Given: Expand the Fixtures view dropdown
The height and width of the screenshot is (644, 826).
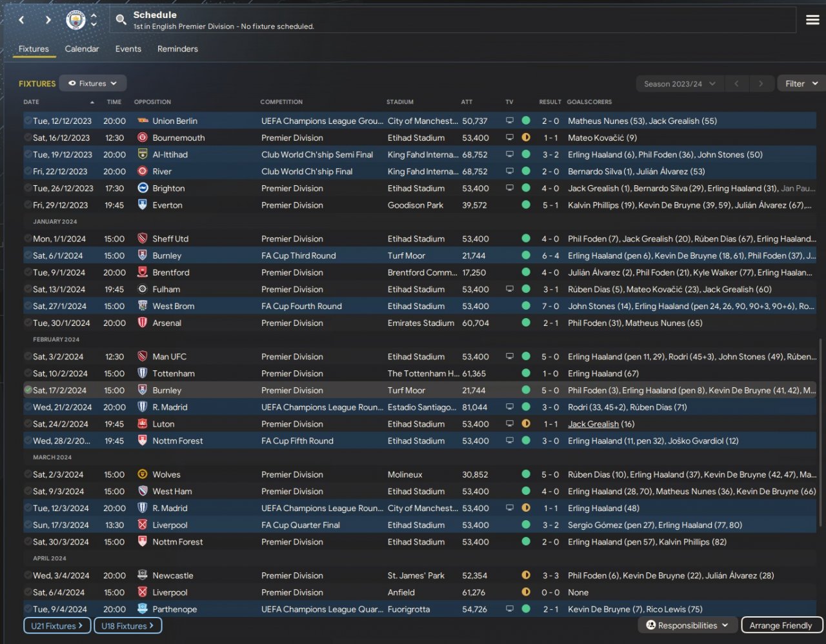Looking at the screenshot, I should pos(93,83).
